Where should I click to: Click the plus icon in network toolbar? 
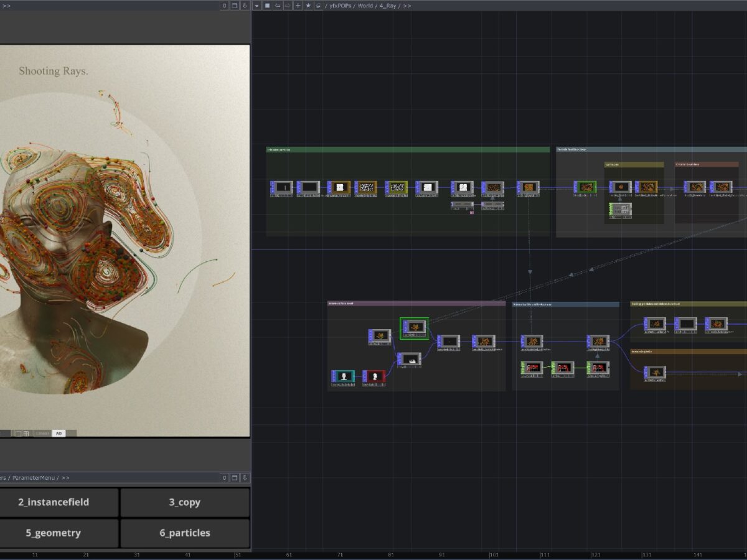tap(298, 6)
